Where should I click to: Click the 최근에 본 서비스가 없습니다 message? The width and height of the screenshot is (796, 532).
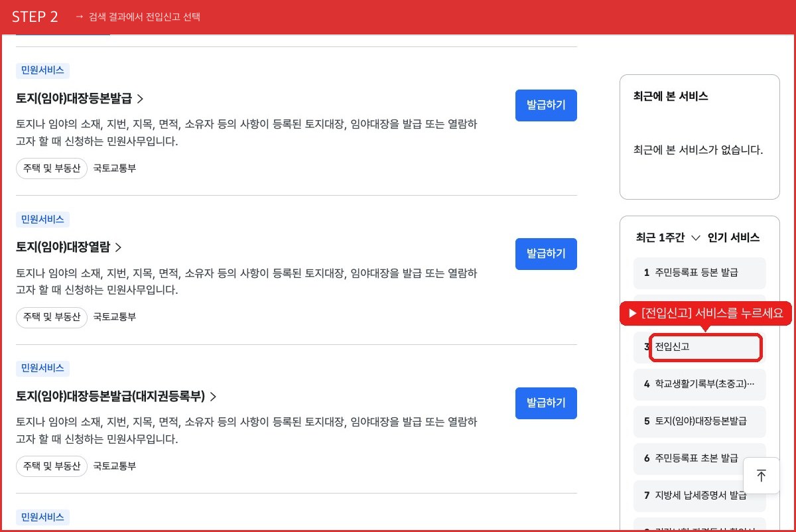pos(698,150)
